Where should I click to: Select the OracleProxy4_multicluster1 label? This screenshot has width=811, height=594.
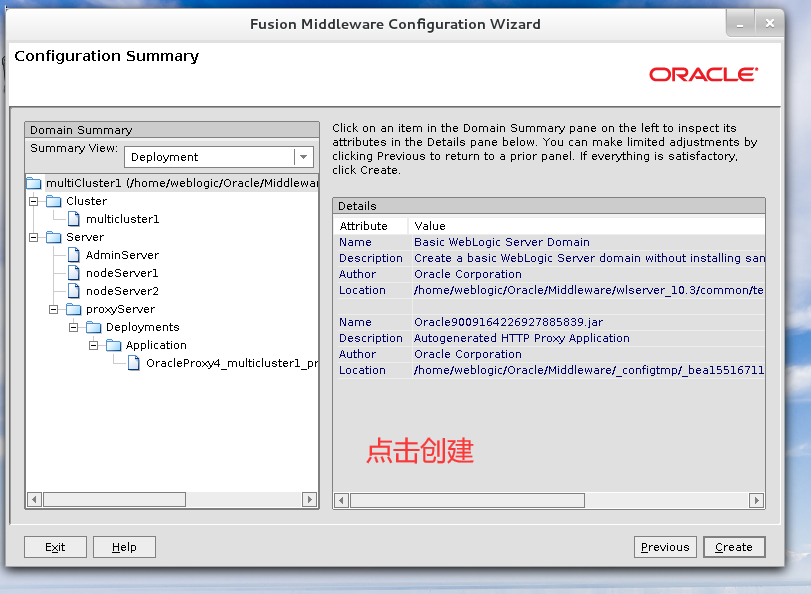coord(232,363)
